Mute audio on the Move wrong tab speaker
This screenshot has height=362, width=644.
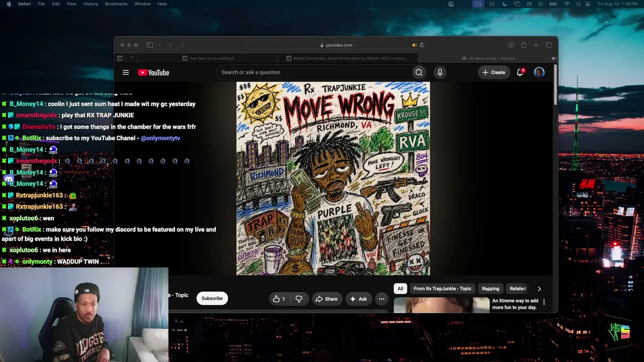(553, 58)
